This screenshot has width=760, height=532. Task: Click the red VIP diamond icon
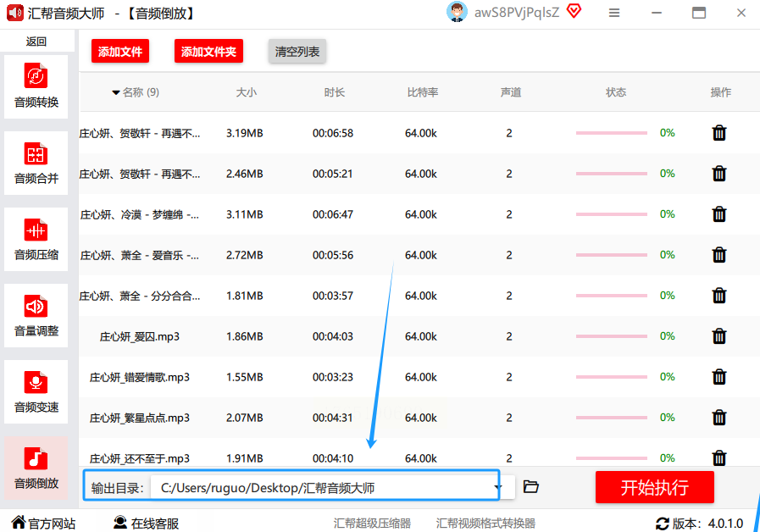574,12
